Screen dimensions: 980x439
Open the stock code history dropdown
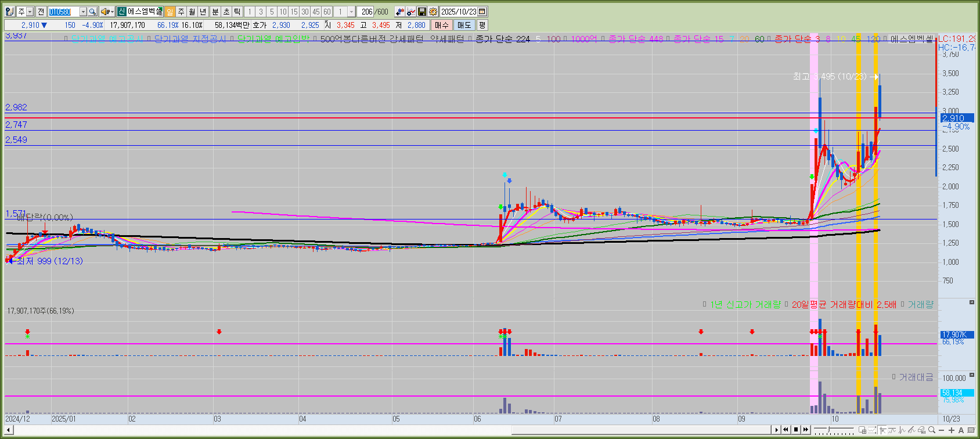(83, 12)
